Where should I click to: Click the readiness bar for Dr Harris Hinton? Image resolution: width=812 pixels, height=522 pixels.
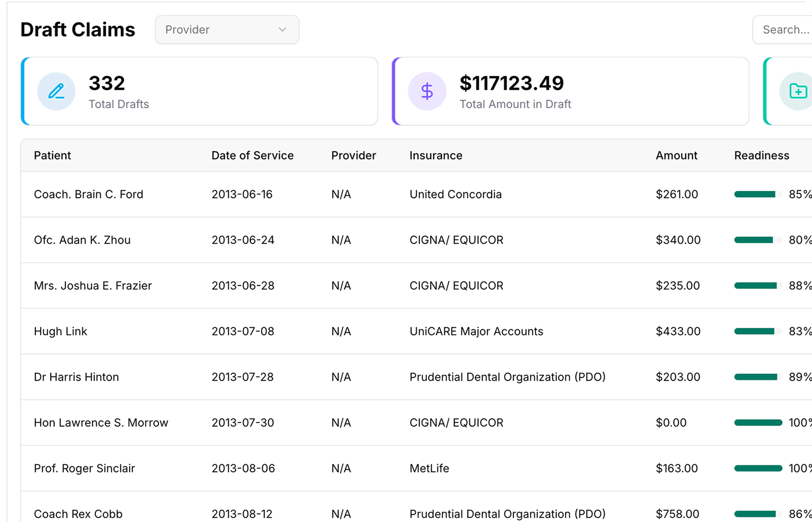coord(758,377)
